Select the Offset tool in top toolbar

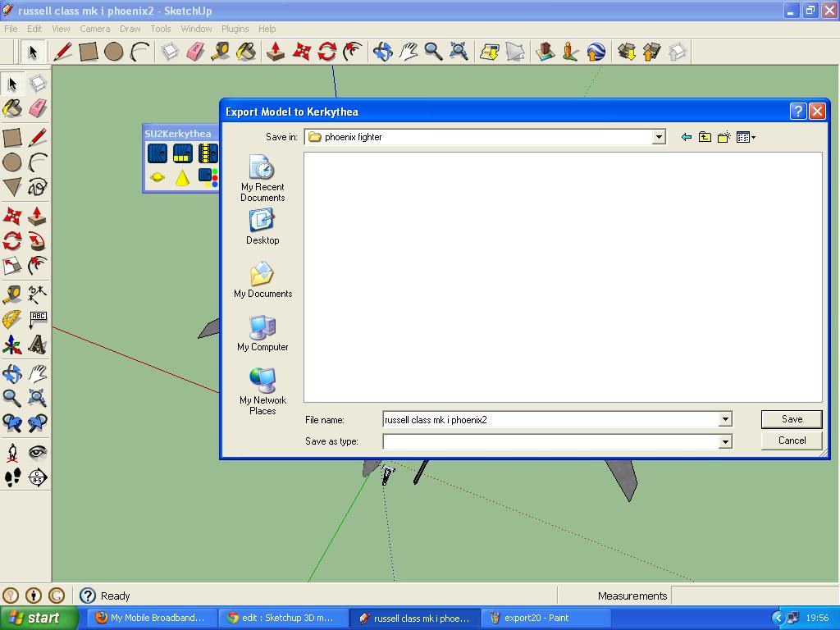(353, 52)
